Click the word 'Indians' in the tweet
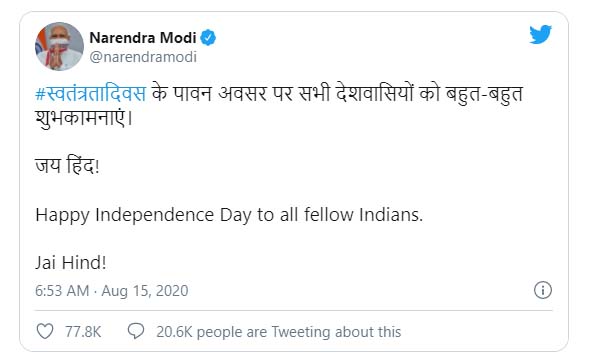This screenshot has width=591, height=361. click(391, 215)
